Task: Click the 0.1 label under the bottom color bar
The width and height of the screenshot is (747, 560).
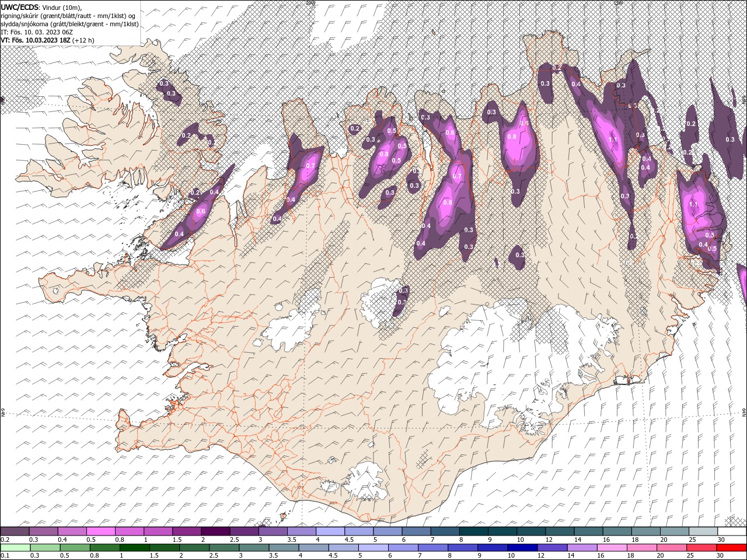Action: (x=5, y=555)
